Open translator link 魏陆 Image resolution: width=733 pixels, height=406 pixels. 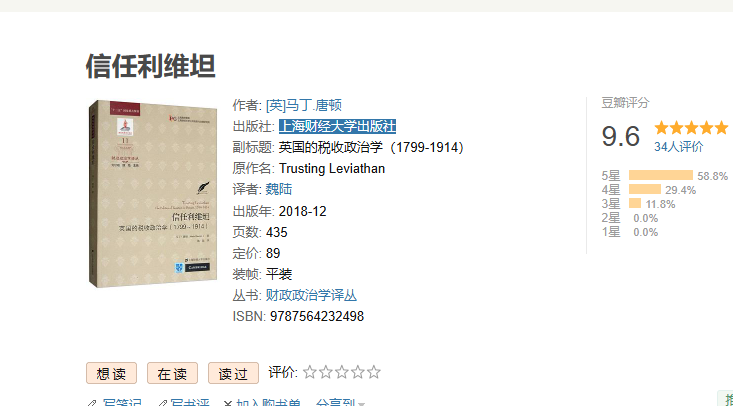coord(279,189)
